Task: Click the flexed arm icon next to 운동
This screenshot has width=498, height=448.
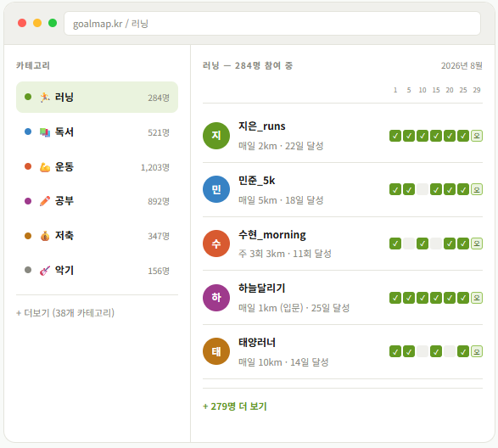Action: click(x=45, y=167)
